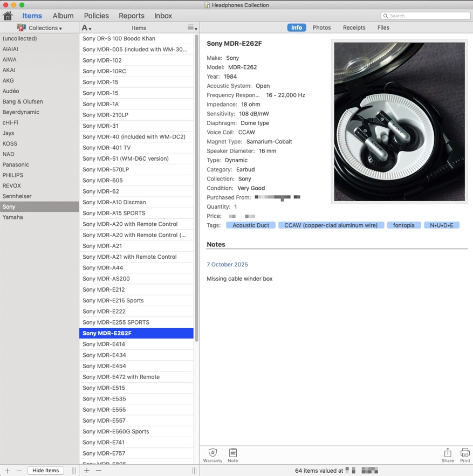The width and height of the screenshot is (473, 476).
Task: Click the items list vertical scrollbar
Action: (x=196, y=188)
